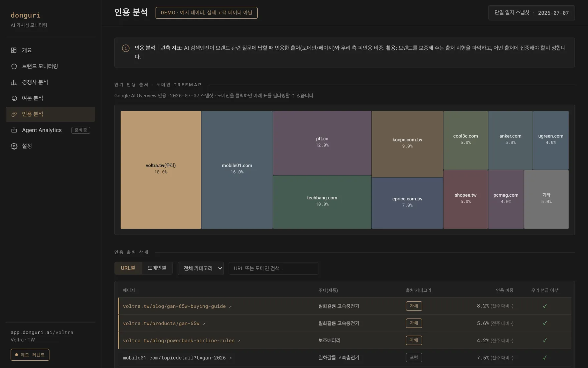Filter by techbang.com treemap tile
588x368 pixels.
click(322, 202)
